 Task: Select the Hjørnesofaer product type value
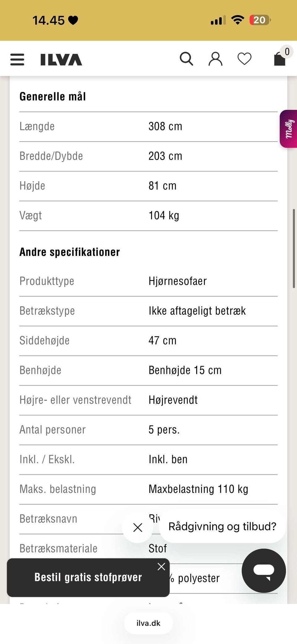[178, 281]
